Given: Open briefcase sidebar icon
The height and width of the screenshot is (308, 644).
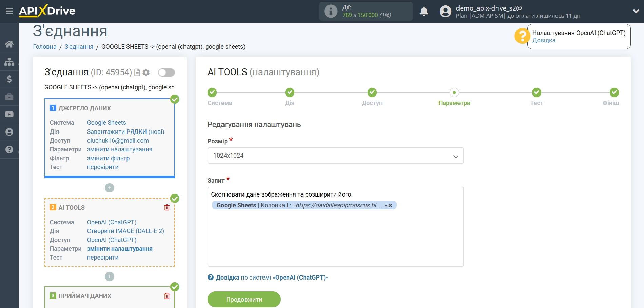Looking at the screenshot, I should [x=9, y=97].
